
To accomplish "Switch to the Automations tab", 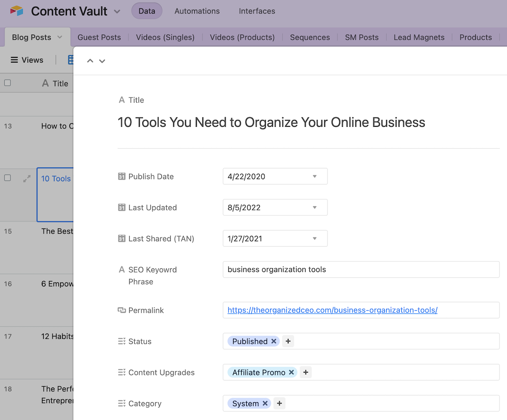I will [x=197, y=11].
